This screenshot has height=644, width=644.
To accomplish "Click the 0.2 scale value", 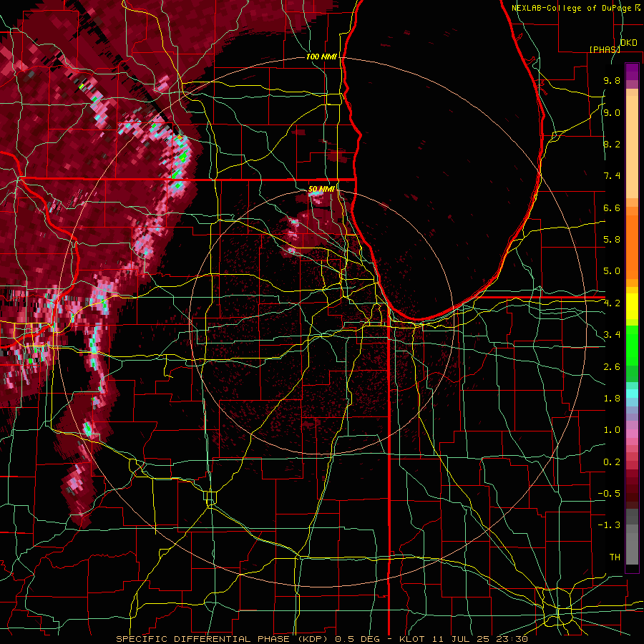I will (x=612, y=462).
